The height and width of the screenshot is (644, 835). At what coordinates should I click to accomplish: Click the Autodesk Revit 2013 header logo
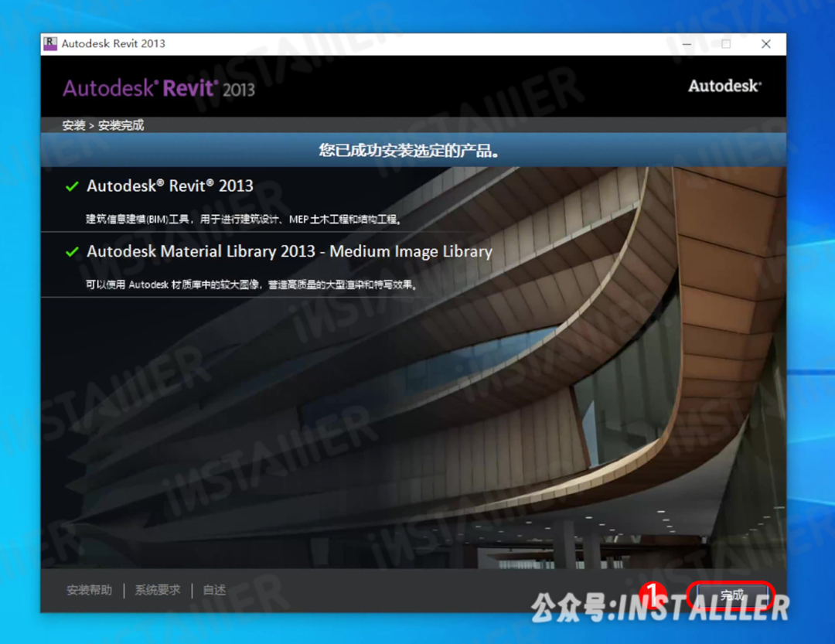tap(158, 88)
